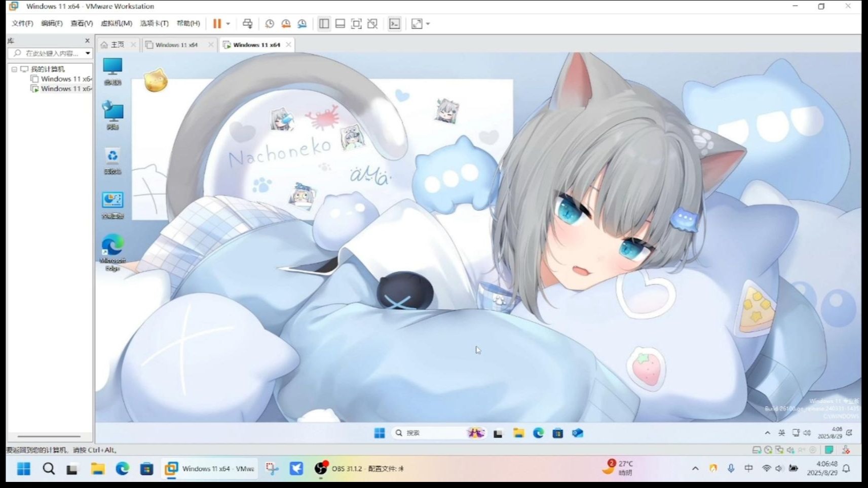868x488 pixels.
Task: Close the 主页 tab
Action: point(133,45)
